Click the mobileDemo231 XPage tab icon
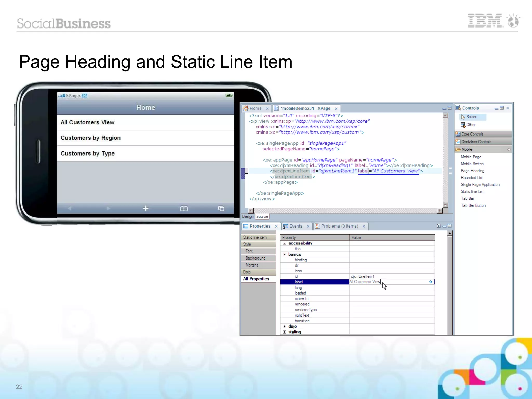Viewport: 532px width, 399px height. coord(276,108)
